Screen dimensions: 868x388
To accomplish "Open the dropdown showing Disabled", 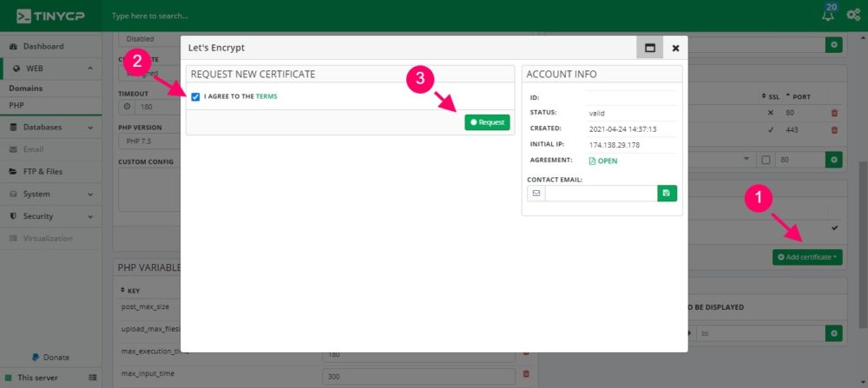I will coord(149,39).
